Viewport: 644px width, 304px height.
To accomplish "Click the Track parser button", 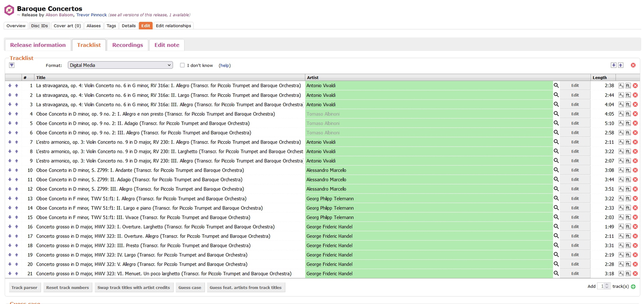I will (24, 288).
